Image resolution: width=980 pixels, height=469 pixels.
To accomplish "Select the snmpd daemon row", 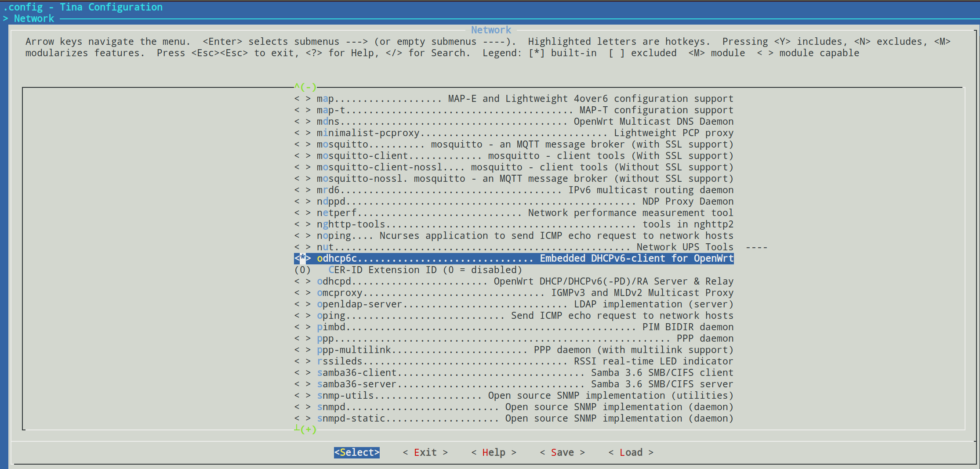I will [514, 407].
